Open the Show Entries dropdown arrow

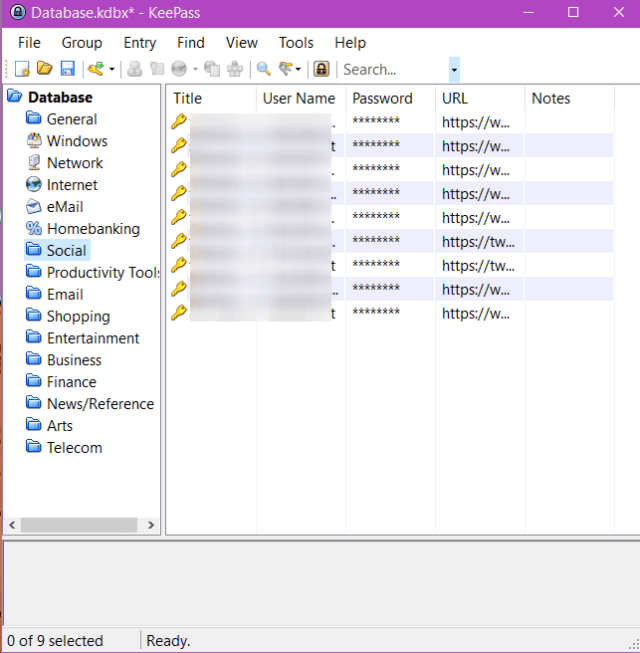(x=298, y=69)
